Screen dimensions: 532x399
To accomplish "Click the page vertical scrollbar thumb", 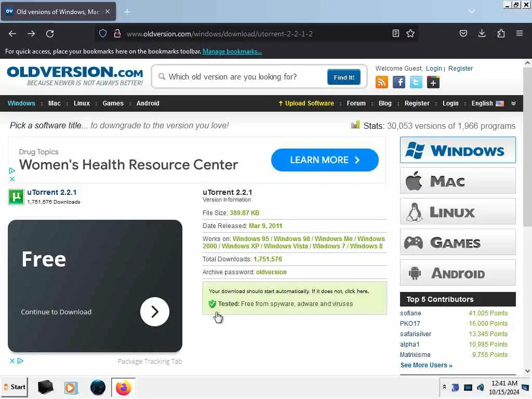I will [527, 148].
